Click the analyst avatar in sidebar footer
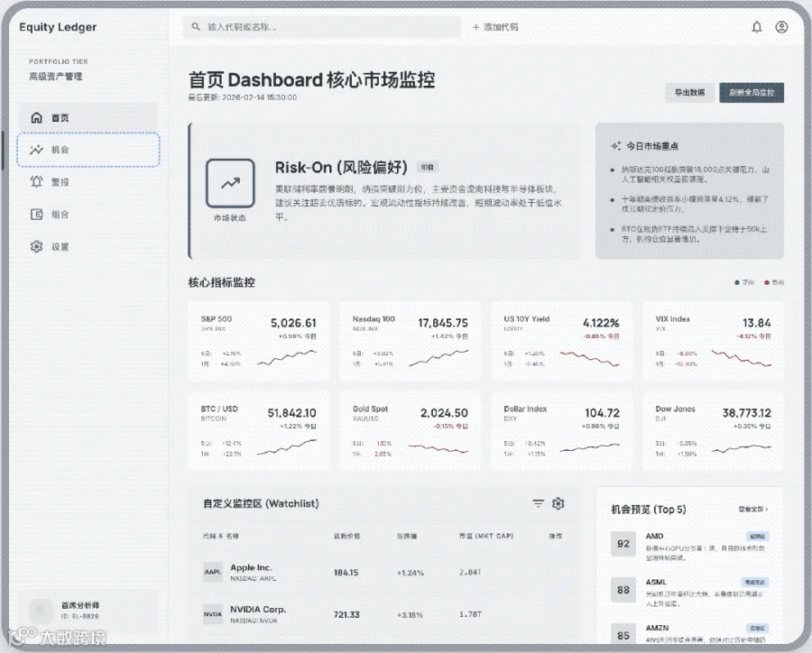Screen dimensions: 812x653 pyautogui.click(x=42, y=611)
